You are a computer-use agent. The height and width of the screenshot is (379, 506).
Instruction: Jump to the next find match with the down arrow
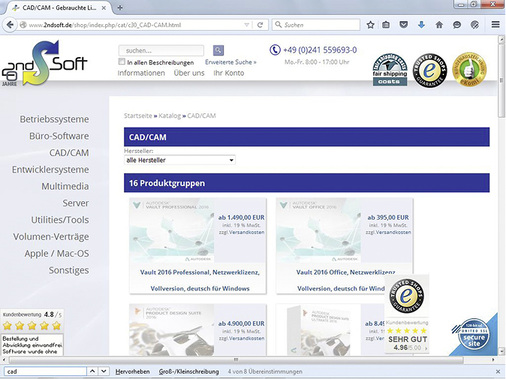coord(104,371)
